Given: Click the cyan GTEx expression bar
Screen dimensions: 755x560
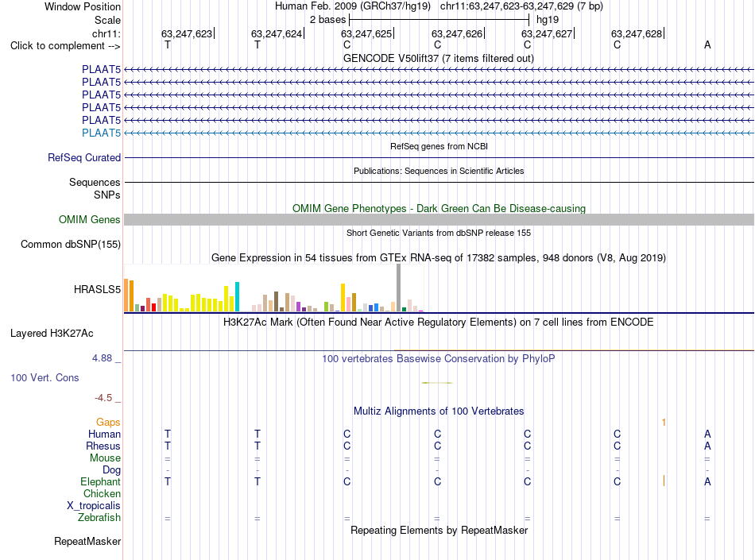Looking at the screenshot, I should [237, 297].
